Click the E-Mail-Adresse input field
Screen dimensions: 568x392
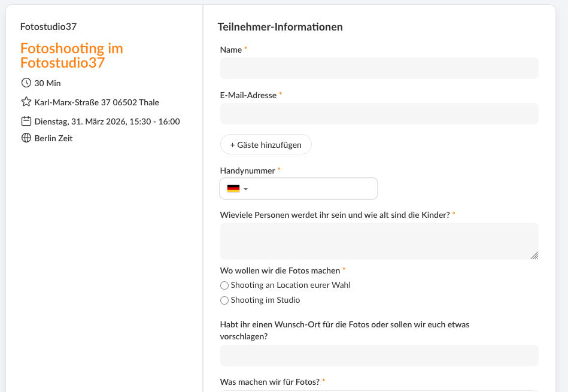pyautogui.click(x=379, y=114)
